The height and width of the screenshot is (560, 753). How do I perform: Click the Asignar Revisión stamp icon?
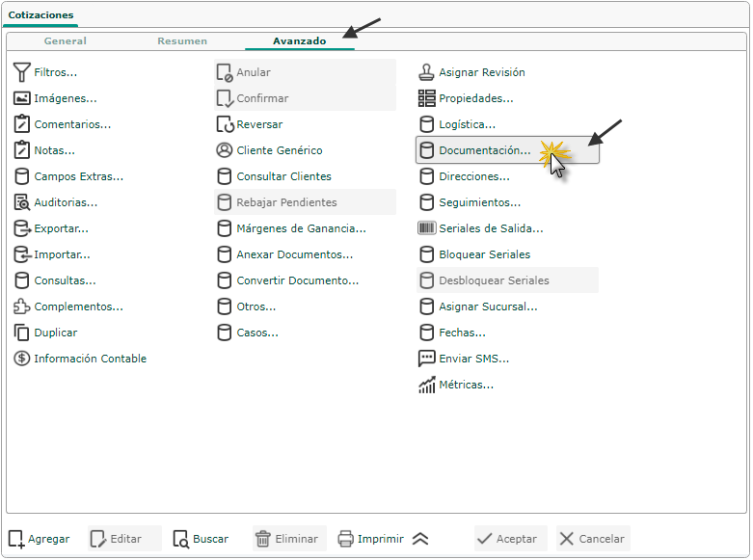pyautogui.click(x=426, y=72)
